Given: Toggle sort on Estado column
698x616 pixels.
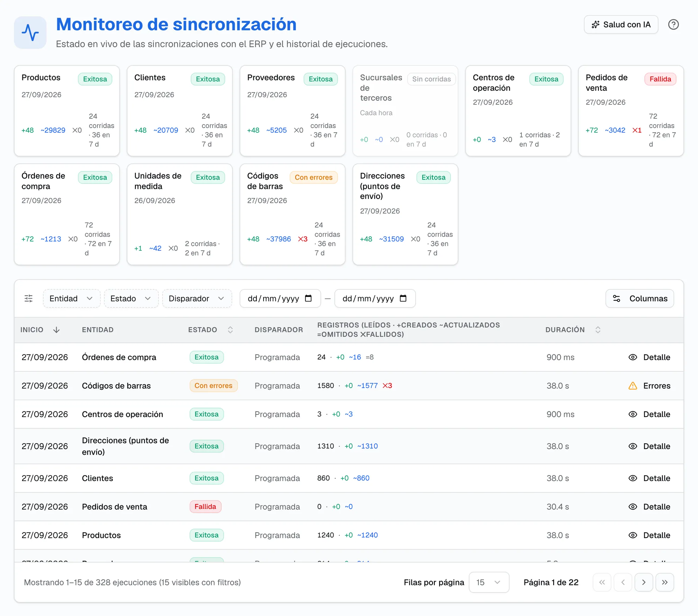Looking at the screenshot, I should coord(230,330).
